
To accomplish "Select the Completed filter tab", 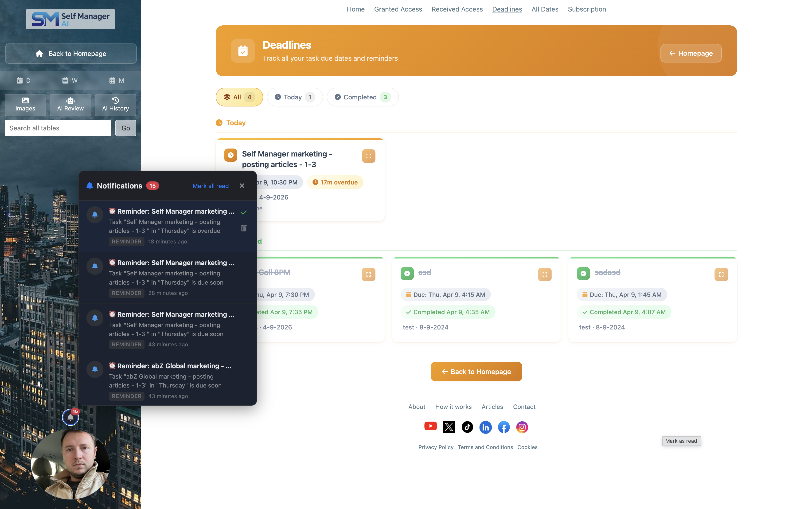I will (x=363, y=97).
